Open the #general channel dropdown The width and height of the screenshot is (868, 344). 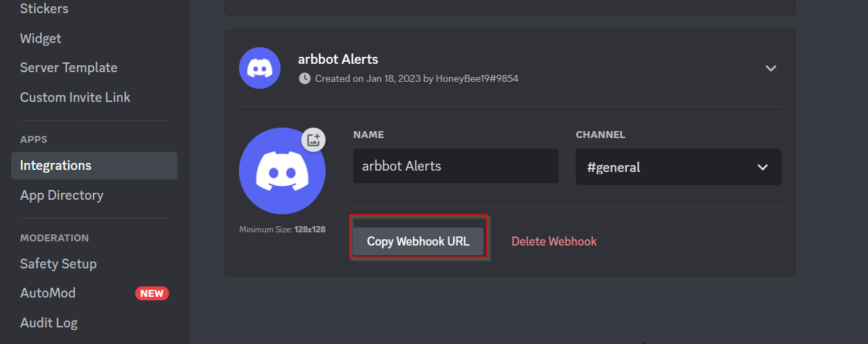click(x=677, y=167)
